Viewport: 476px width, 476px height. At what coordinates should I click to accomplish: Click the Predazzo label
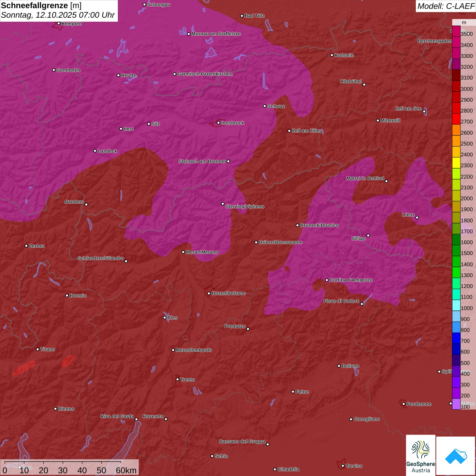235,326
